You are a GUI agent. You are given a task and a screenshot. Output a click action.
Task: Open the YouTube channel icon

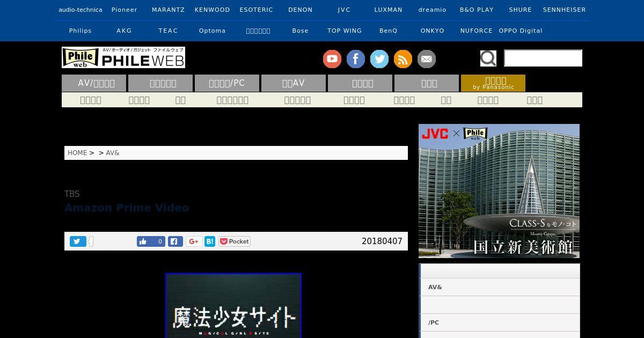tap(332, 59)
